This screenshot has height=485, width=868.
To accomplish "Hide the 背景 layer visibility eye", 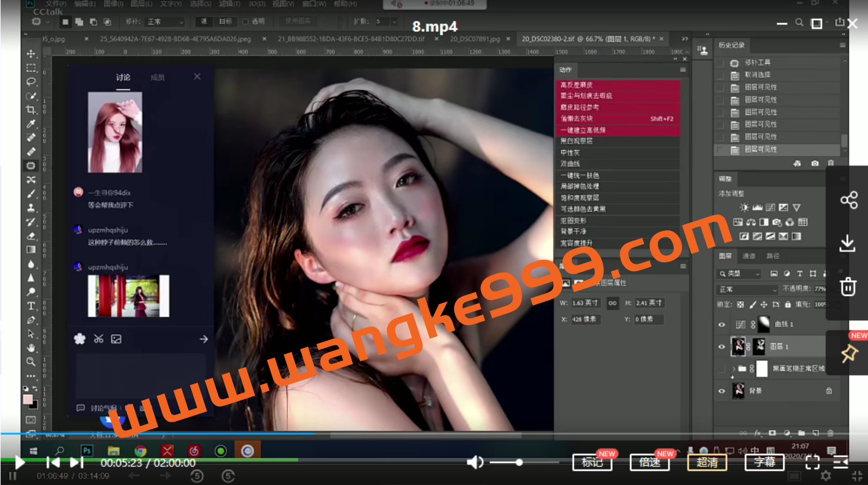I will pyautogui.click(x=721, y=390).
